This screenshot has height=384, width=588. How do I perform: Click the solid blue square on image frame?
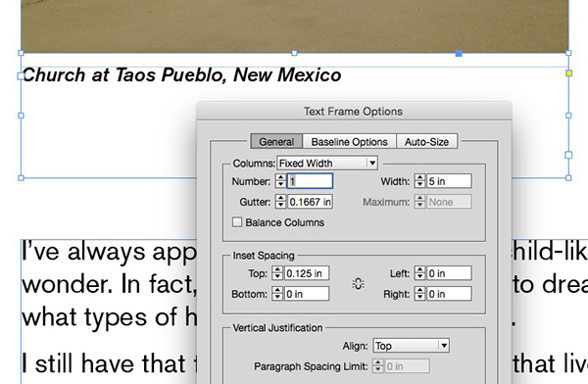click(459, 54)
